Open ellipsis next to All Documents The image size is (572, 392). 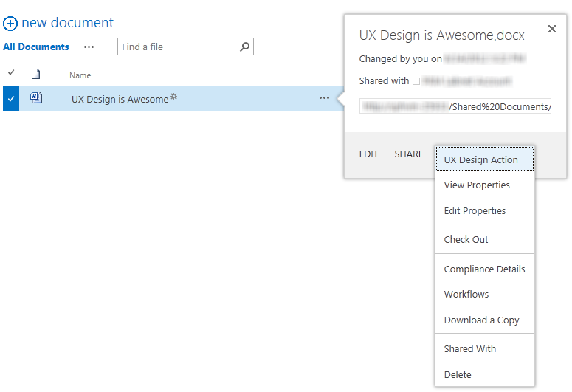(x=89, y=47)
